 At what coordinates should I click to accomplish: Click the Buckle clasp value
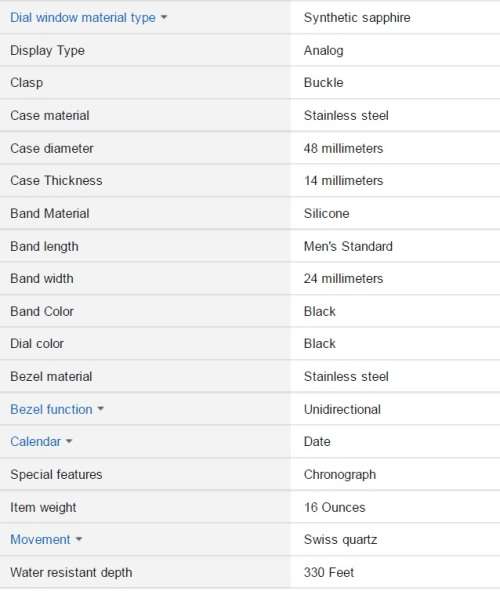(324, 83)
